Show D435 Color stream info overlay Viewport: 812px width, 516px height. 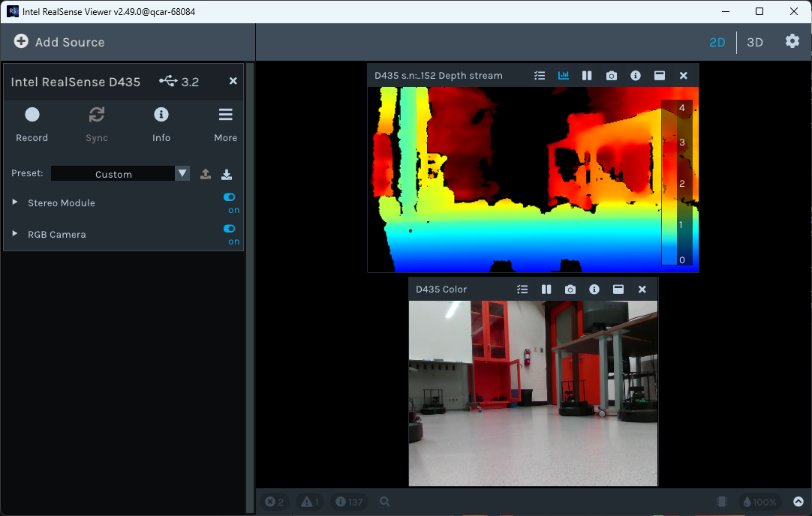[x=594, y=289]
